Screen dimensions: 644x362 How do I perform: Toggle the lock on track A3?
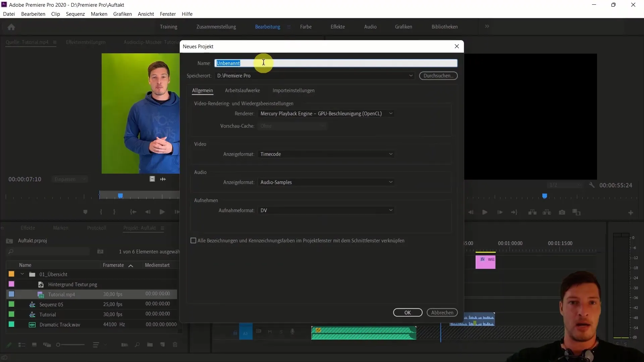click(x=235, y=333)
